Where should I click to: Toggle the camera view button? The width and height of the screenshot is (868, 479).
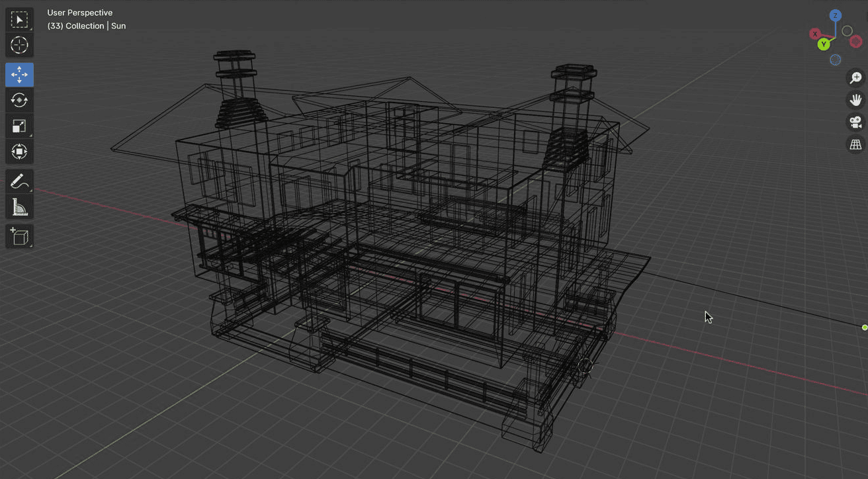pyautogui.click(x=856, y=122)
